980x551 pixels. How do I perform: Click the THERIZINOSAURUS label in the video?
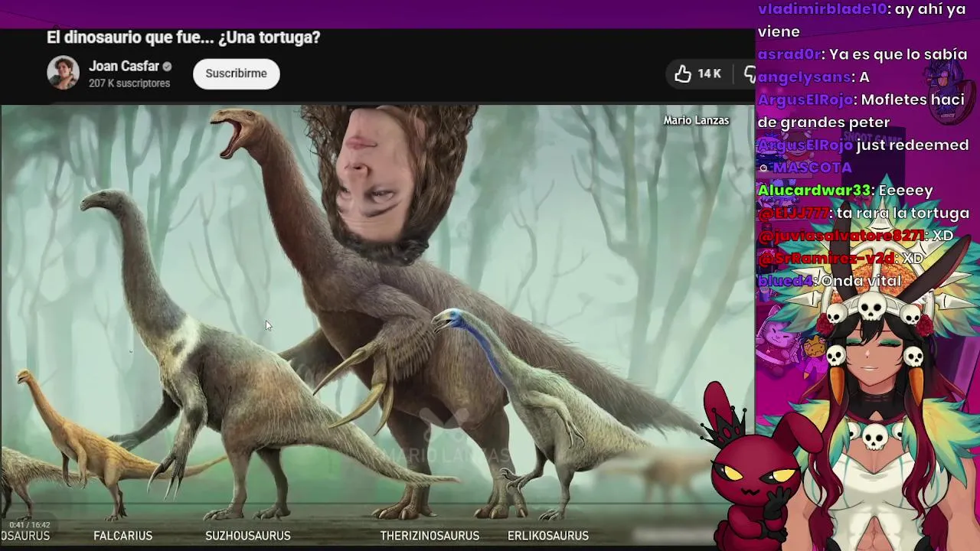pos(430,536)
